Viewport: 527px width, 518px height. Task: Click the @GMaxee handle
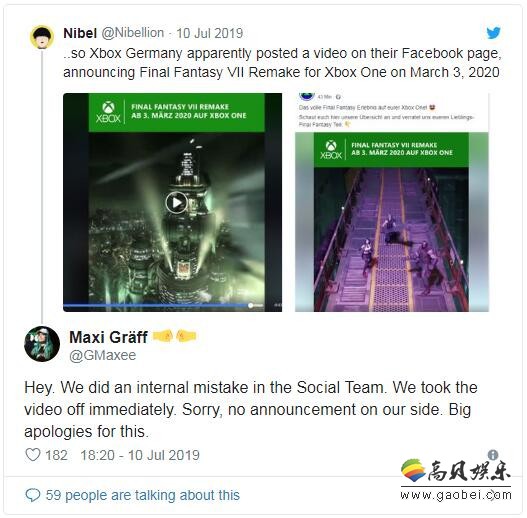pyautogui.click(x=103, y=355)
